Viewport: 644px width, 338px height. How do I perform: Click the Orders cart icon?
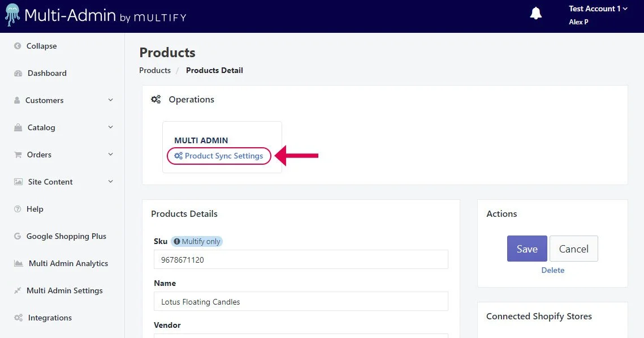click(x=18, y=155)
